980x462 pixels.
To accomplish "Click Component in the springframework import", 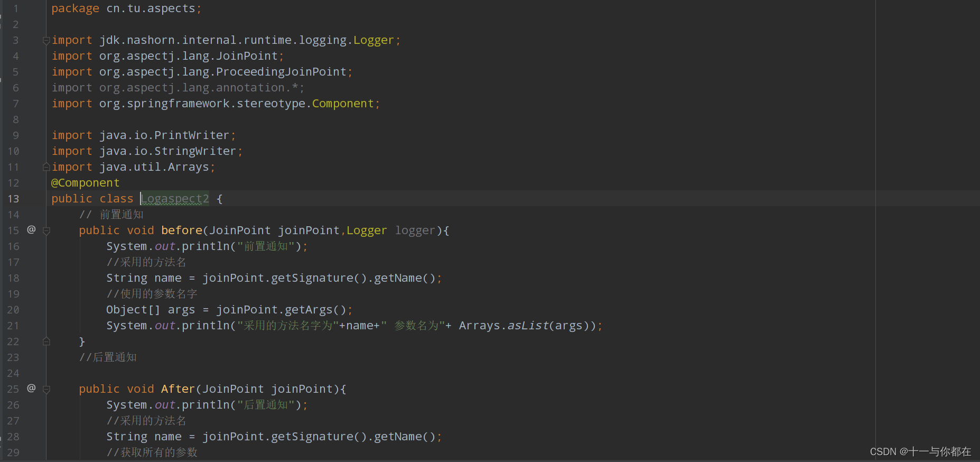I will (x=343, y=104).
